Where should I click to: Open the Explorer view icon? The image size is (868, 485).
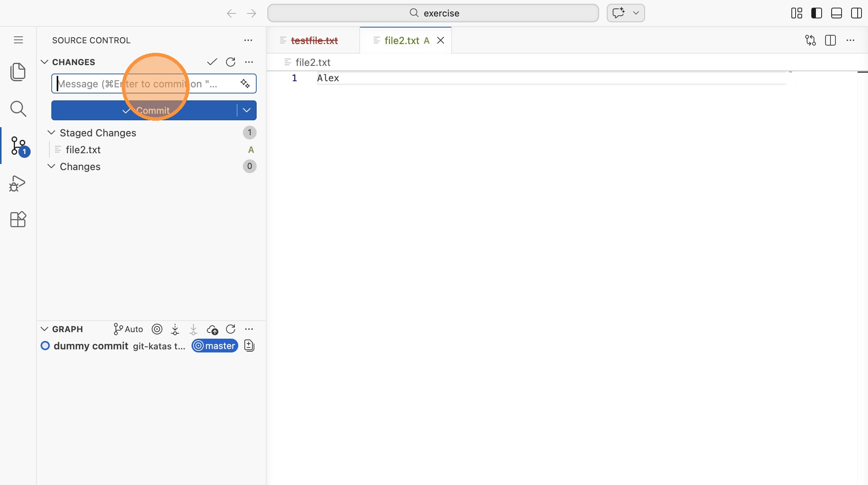(18, 72)
